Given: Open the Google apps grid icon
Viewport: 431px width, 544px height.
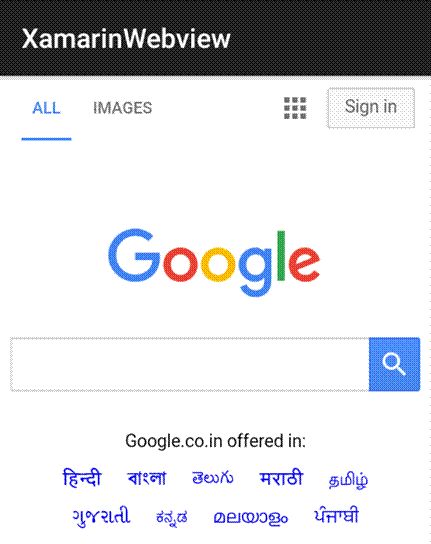Looking at the screenshot, I should coord(295,108).
